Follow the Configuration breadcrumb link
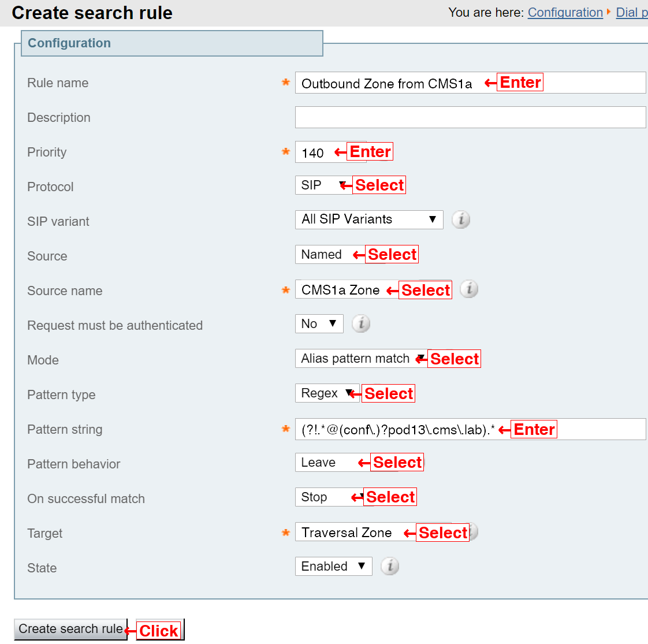The height and width of the screenshot is (644, 648). tap(565, 12)
